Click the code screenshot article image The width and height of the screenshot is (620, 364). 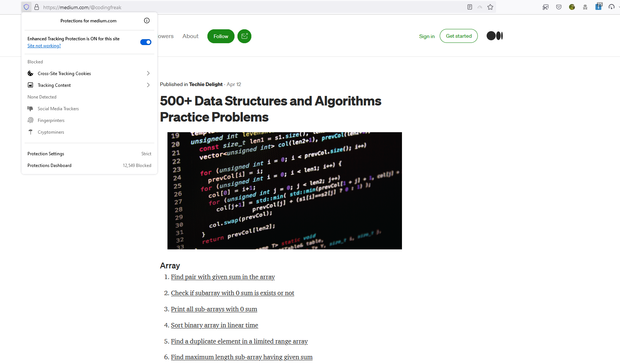[x=285, y=191]
